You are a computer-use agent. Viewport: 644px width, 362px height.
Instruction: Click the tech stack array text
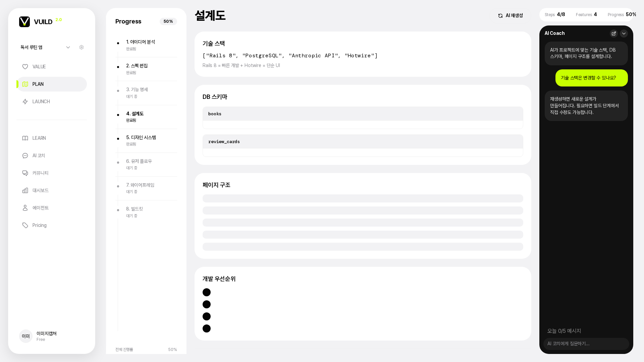point(290,56)
